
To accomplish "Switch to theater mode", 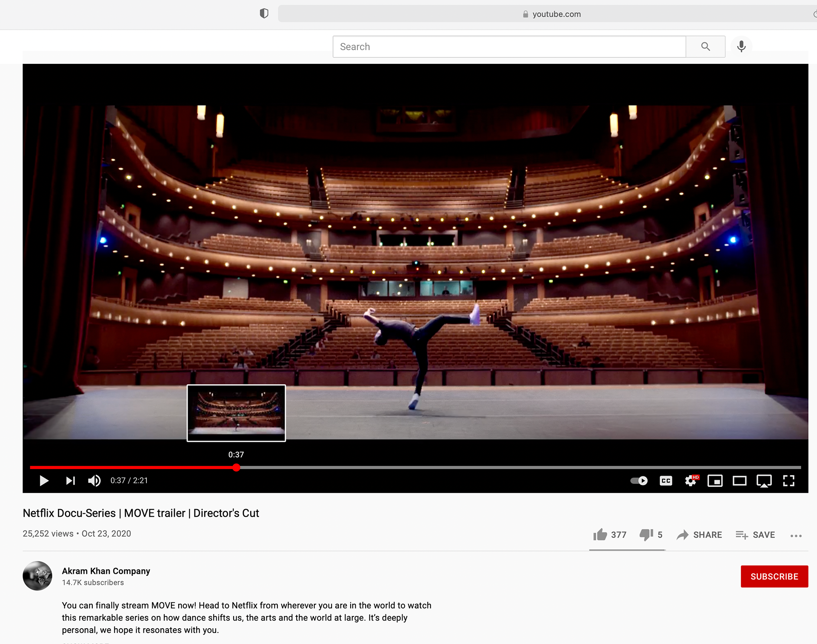I will pyautogui.click(x=740, y=481).
